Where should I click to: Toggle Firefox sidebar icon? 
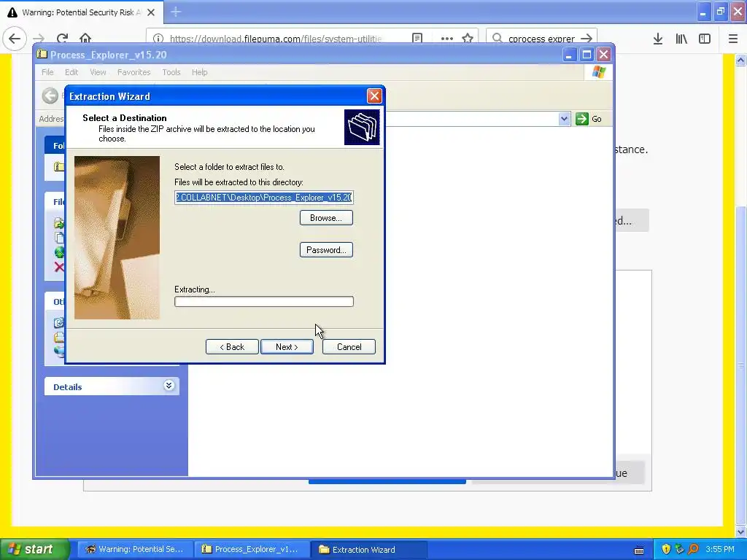tap(705, 39)
